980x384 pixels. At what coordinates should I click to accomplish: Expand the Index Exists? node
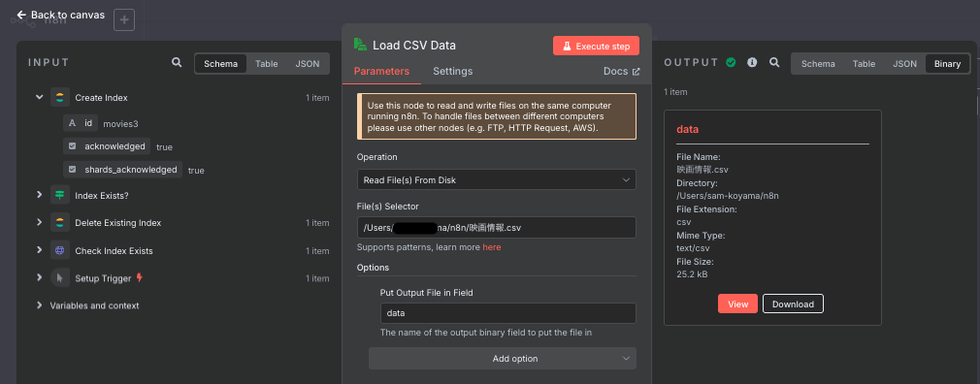(x=40, y=196)
